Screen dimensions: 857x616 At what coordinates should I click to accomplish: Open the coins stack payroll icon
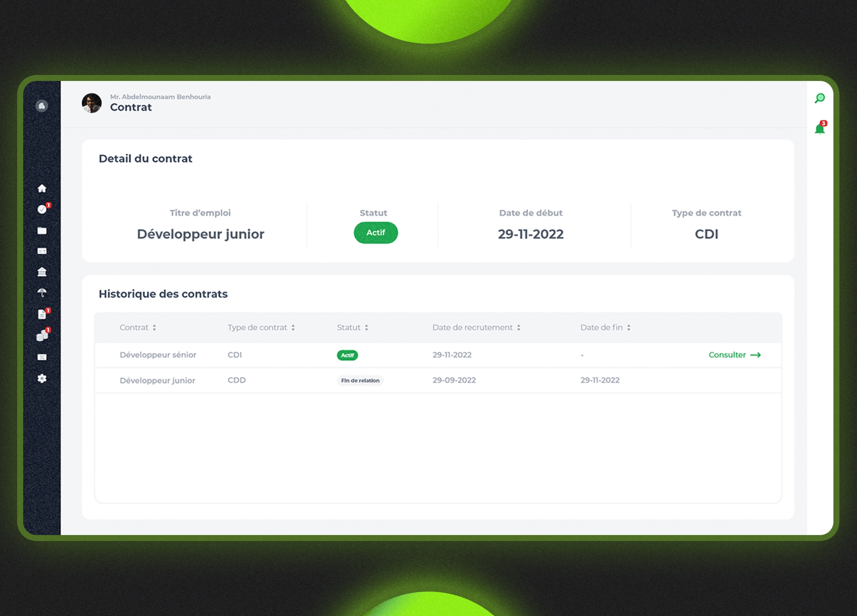click(42, 335)
